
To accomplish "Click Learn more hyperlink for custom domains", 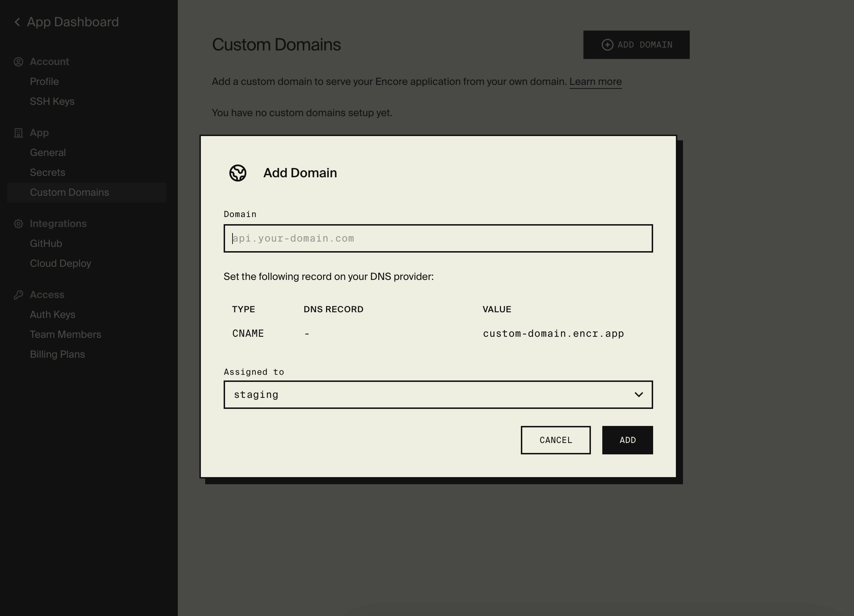I will point(595,81).
